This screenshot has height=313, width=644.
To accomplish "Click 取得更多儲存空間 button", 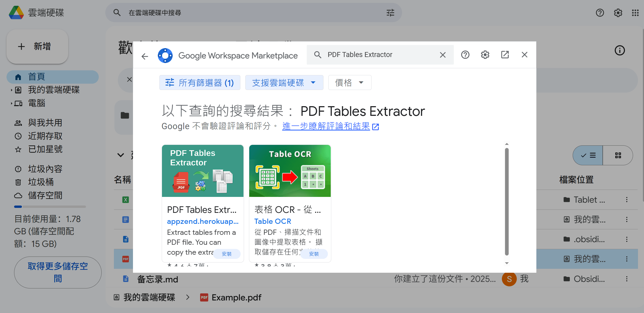I will click(x=58, y=272).
